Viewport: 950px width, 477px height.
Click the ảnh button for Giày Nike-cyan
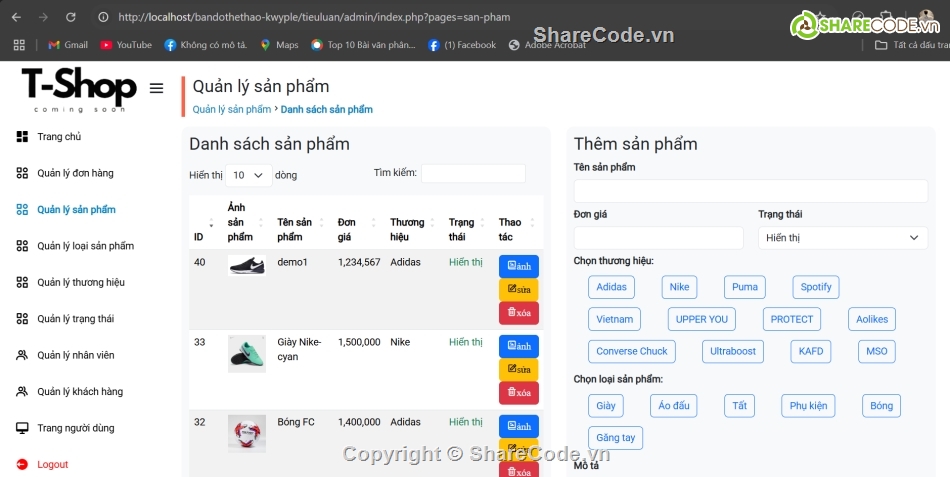point(519,346)
